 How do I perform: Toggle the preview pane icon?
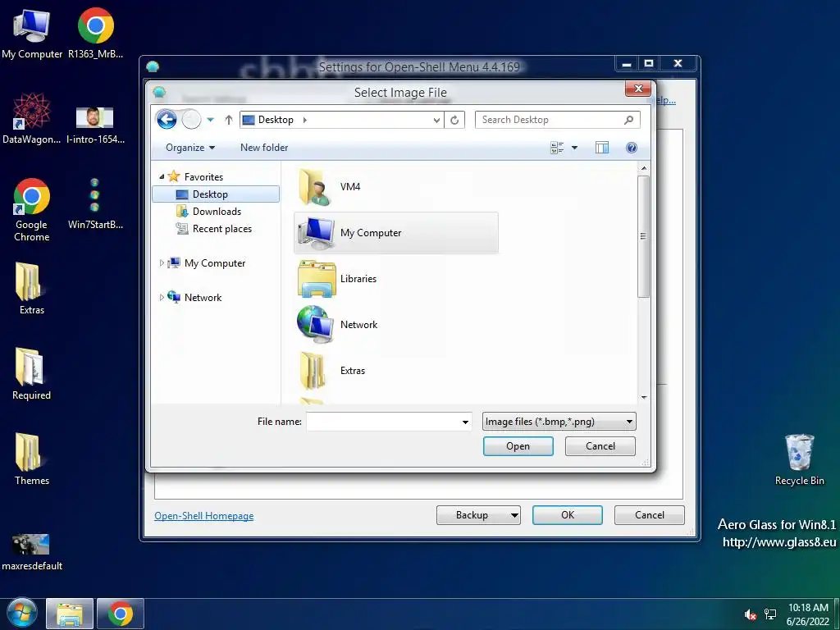click(x=602, y=148)
